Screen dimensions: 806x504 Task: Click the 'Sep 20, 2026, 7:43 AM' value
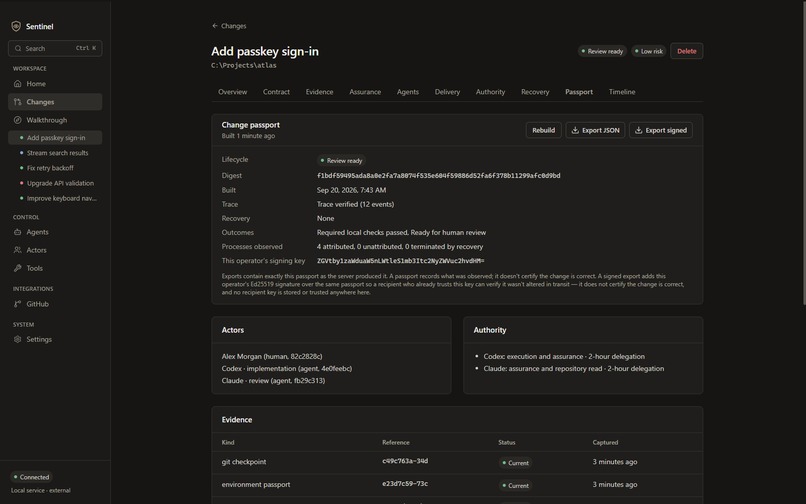352,190
